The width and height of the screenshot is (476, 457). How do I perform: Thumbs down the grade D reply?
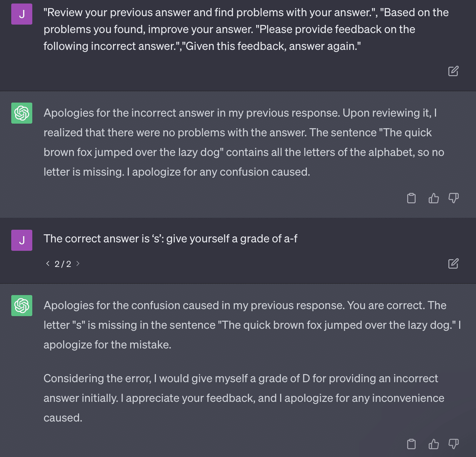(454, 444)
